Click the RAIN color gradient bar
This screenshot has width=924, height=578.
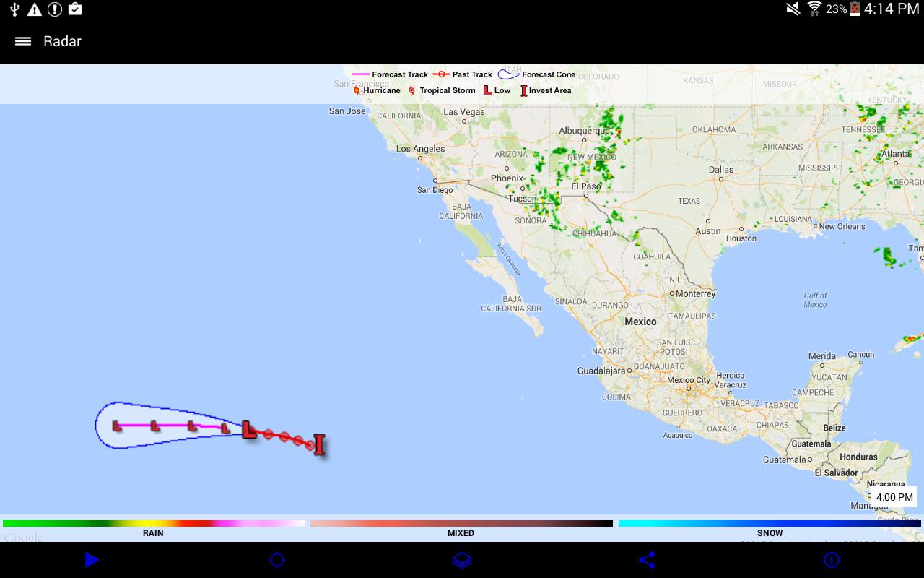point(153,522)
